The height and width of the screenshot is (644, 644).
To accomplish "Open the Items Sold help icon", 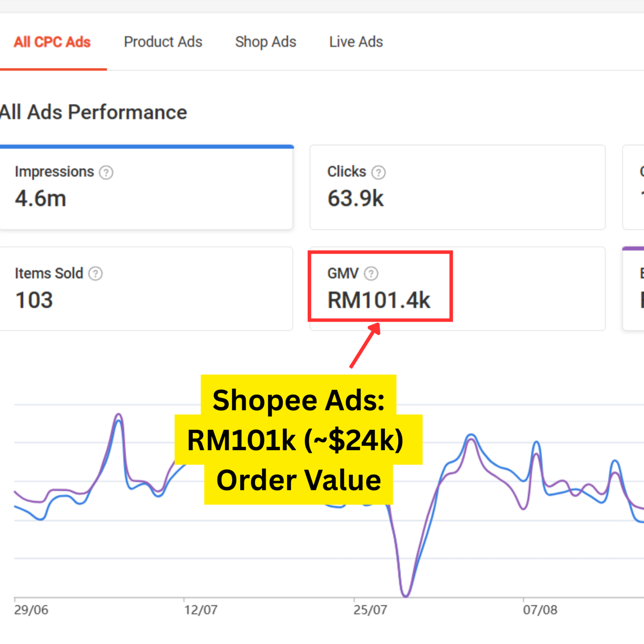I will [x=96, y=274].
